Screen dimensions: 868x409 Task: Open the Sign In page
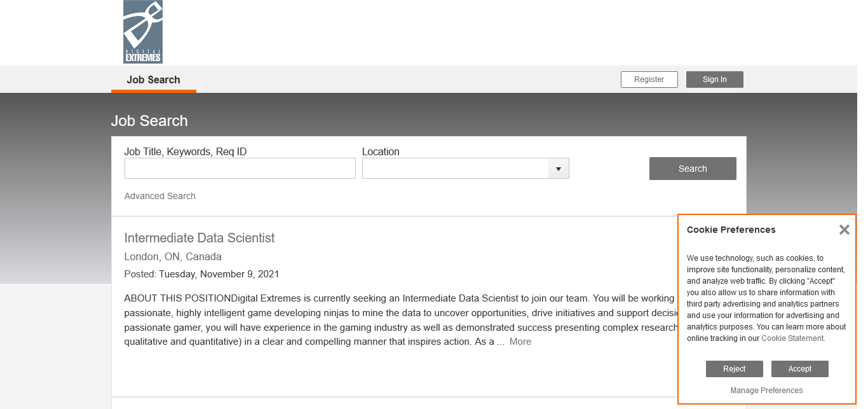714,80
